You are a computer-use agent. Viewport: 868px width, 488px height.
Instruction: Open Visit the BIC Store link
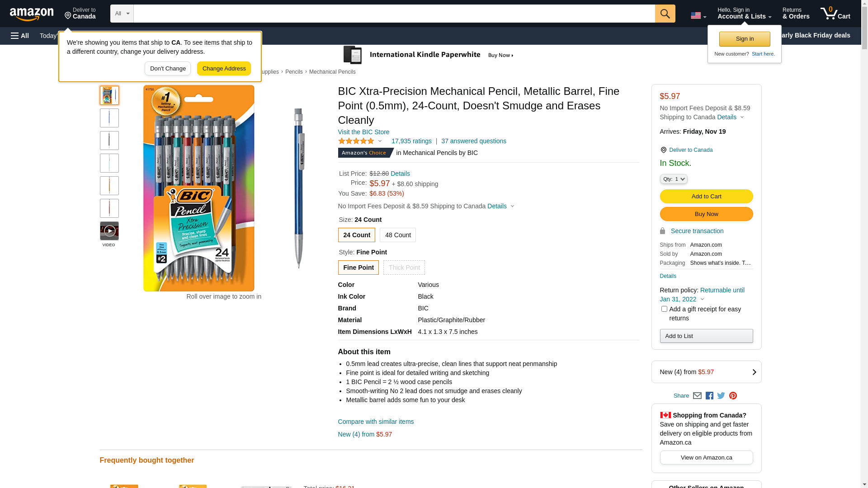point(363,132)
